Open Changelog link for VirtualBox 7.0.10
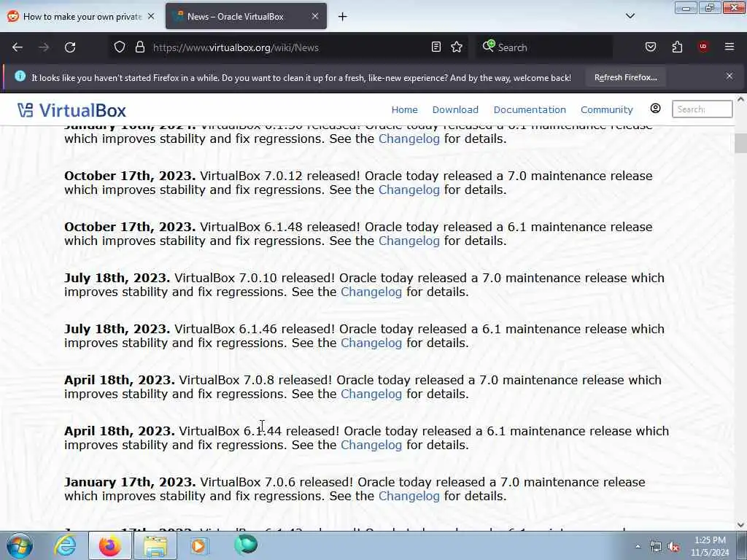 371,292
